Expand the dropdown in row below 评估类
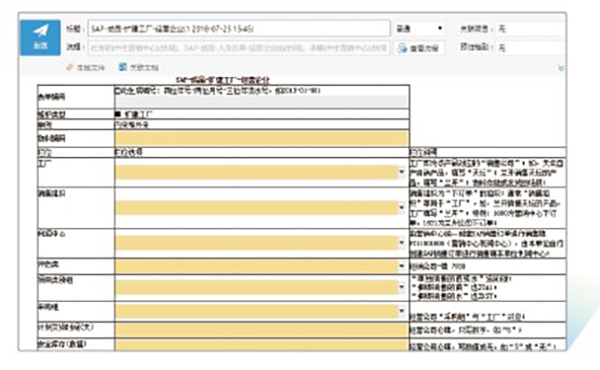The width and height of the screenshot is (600, 370). 402,287
